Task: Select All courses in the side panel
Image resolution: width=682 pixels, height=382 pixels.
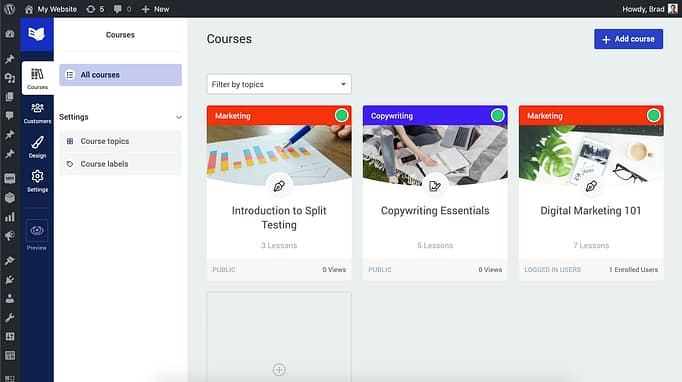Action: pos(120,75)
